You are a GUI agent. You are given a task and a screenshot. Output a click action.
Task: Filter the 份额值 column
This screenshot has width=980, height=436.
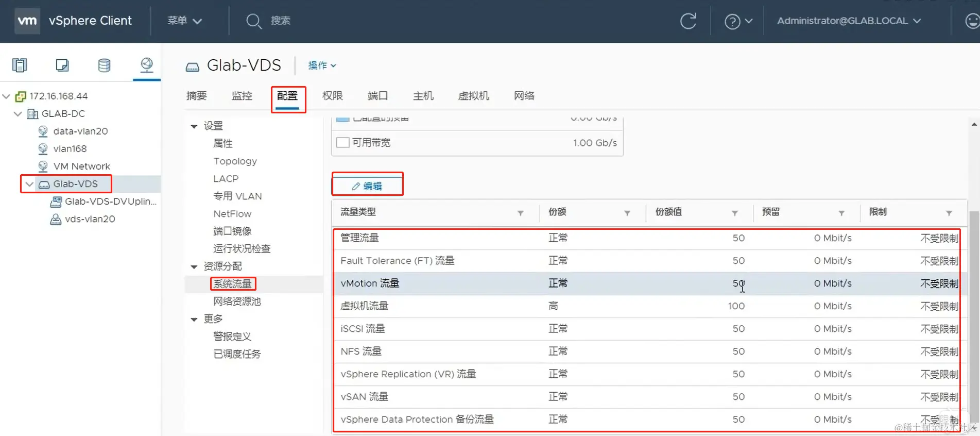(x=735, y=213)
